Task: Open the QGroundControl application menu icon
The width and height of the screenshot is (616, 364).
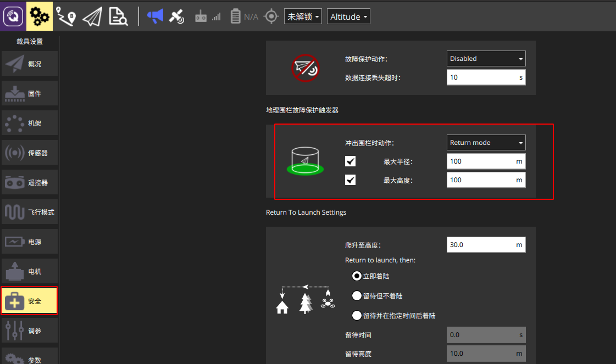Action: pos(13,16)
